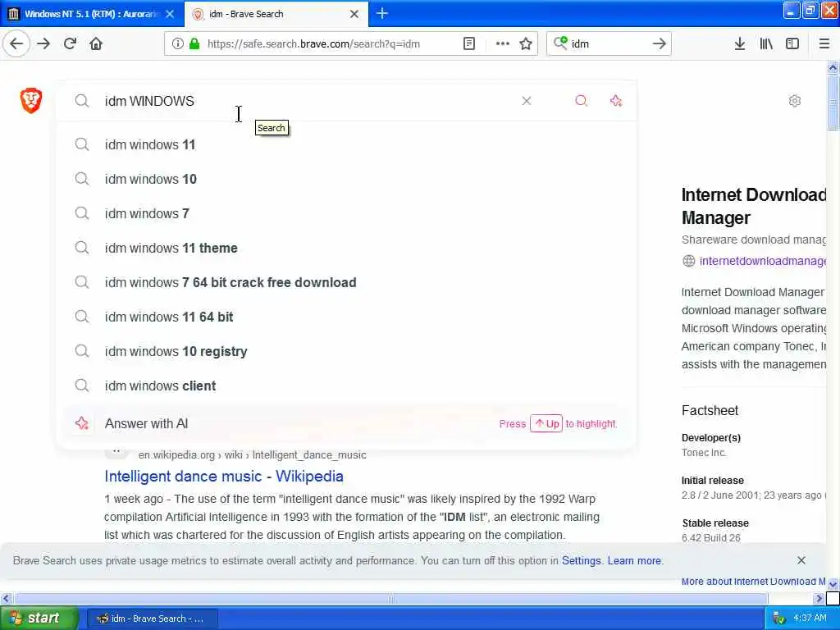Viewport: 840px width, 630px height.
Task: Close the Windows NT 5.1 tab
Action: [x=170, y=14]
